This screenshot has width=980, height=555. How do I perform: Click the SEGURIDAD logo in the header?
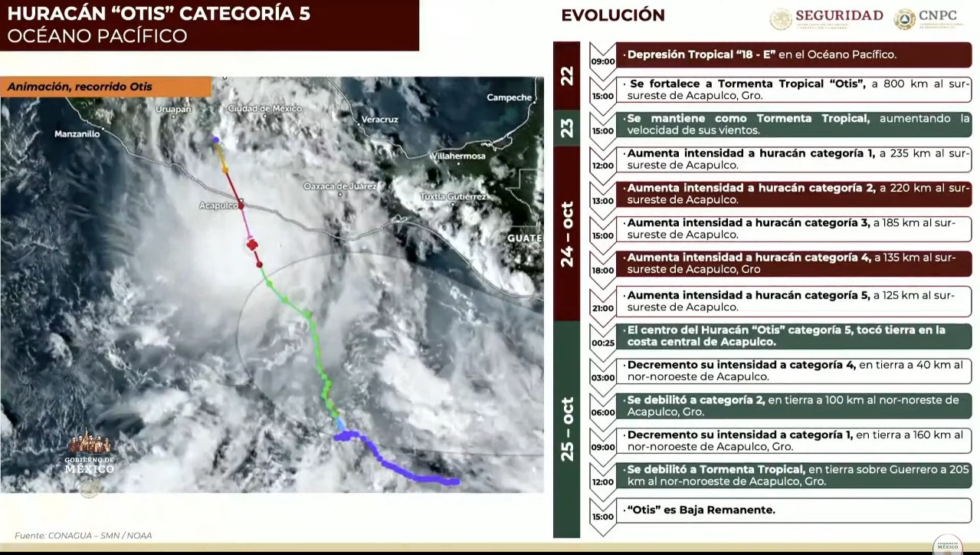827,18
